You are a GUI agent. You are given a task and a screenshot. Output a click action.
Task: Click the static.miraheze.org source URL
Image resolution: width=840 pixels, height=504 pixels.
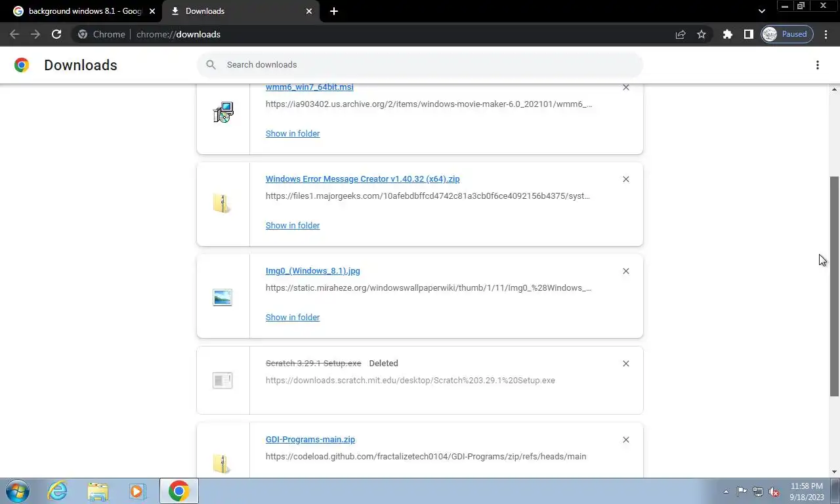click(x=429, y=287)
